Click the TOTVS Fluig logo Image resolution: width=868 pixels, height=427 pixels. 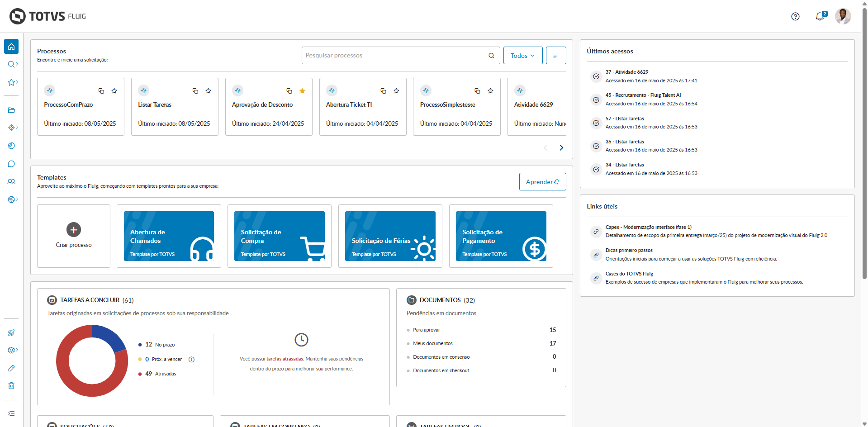[x=47, y=16]
